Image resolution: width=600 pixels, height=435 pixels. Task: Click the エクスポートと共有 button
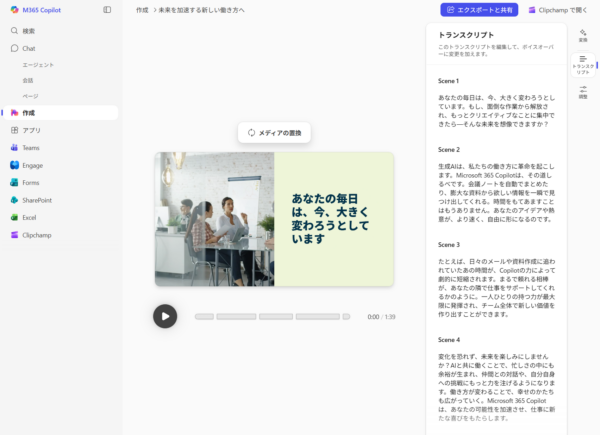[x=478, y=10]
